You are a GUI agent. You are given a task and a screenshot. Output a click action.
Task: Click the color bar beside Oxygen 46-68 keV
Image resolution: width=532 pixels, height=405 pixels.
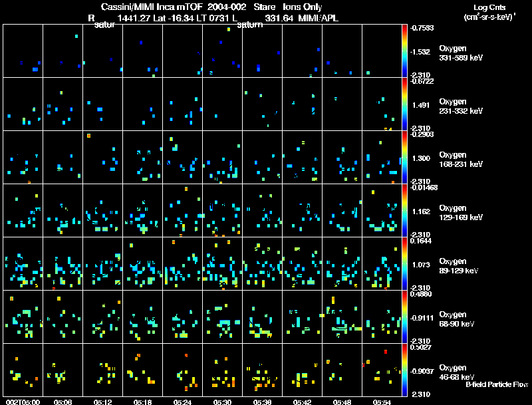[x=404, y=370]
